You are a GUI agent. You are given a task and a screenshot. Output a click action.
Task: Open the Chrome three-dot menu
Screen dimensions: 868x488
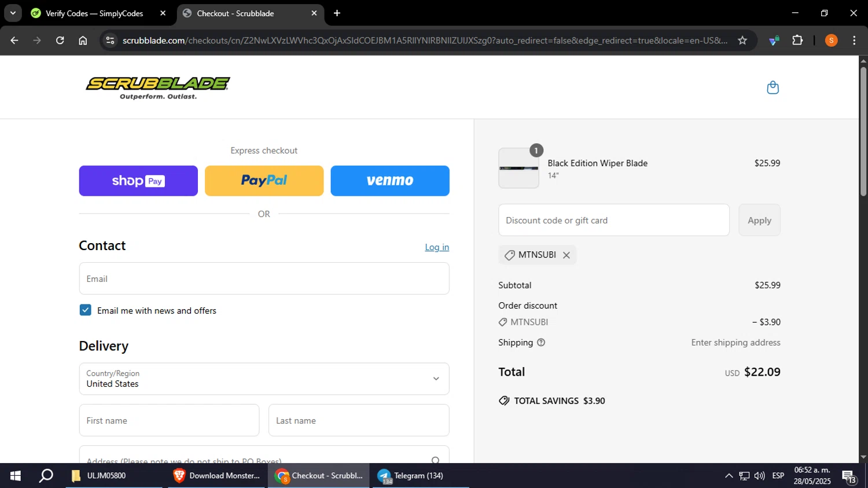(x=854, y=41)
